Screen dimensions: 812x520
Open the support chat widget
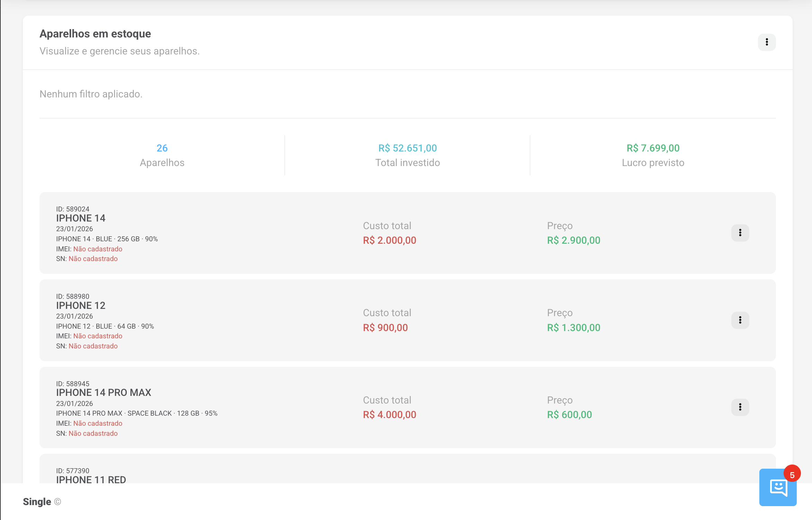pos(778,487)
